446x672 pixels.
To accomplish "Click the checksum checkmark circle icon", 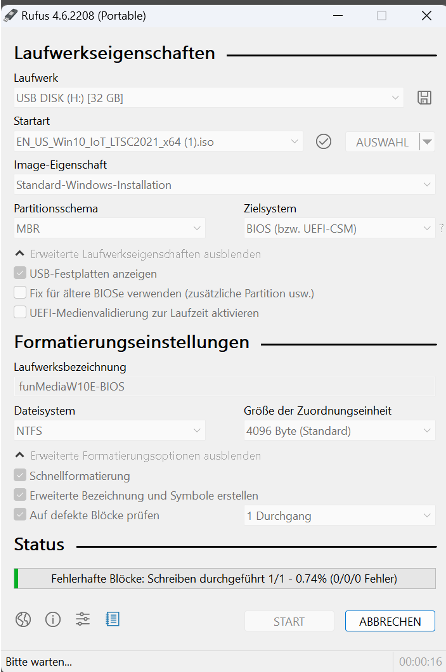I will point(323,141).
